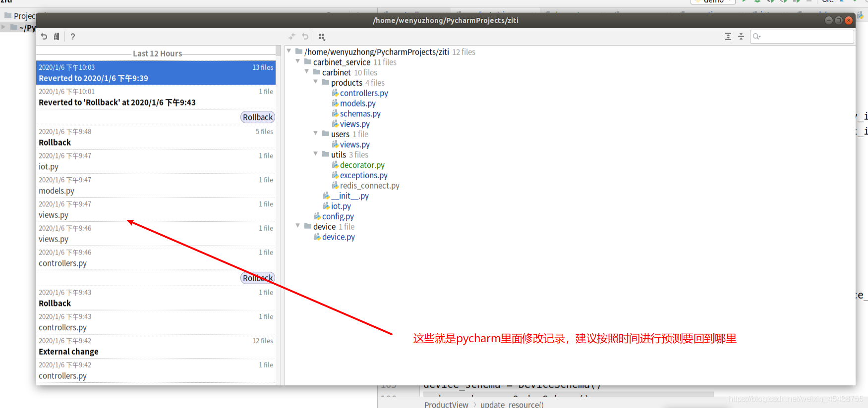Screen dimensions: 868x408
Task: Click the users folder icon
Action: [326, 134]
